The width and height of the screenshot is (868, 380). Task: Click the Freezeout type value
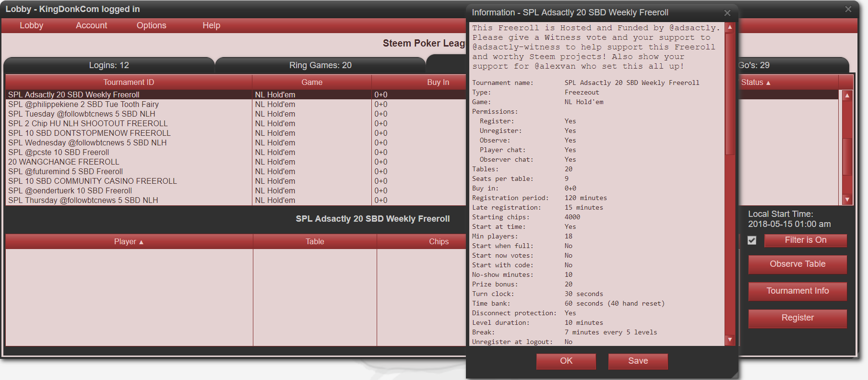tap(582, 93)
